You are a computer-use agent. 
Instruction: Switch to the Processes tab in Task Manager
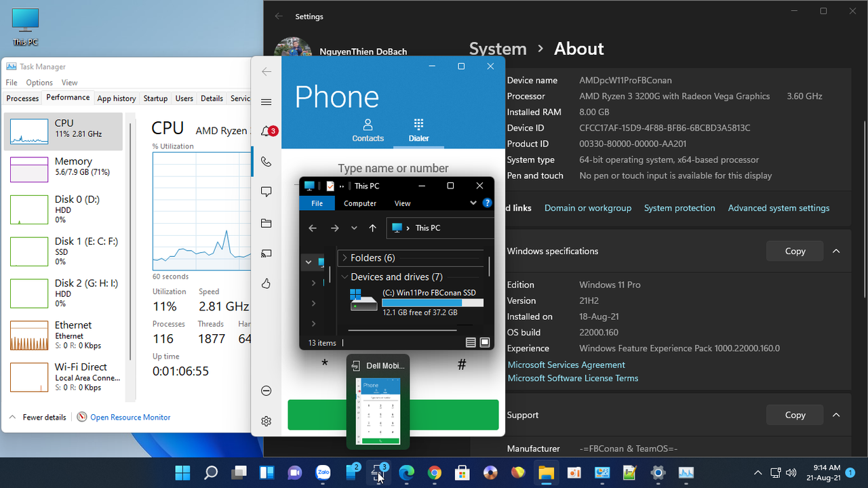pos(22,98)
